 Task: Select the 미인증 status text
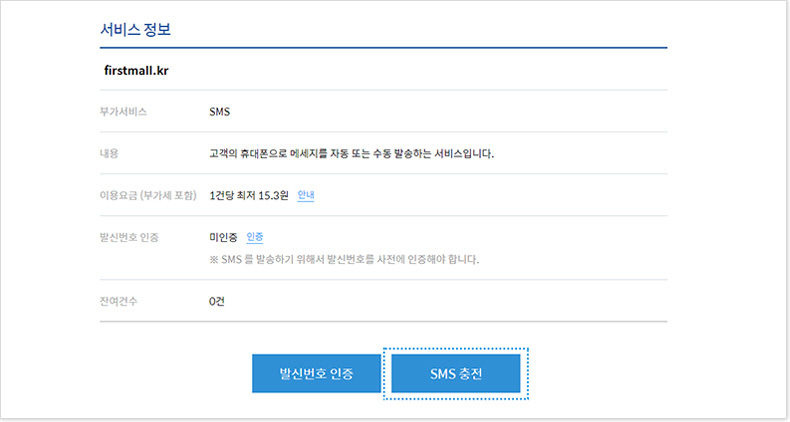223,237
